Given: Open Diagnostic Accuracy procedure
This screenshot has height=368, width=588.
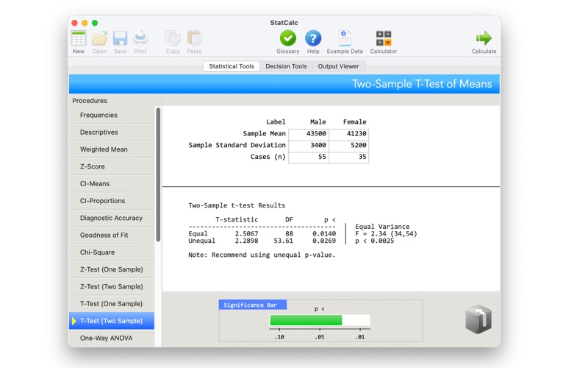Looking at the screenshot, I should tap(112, 218).
